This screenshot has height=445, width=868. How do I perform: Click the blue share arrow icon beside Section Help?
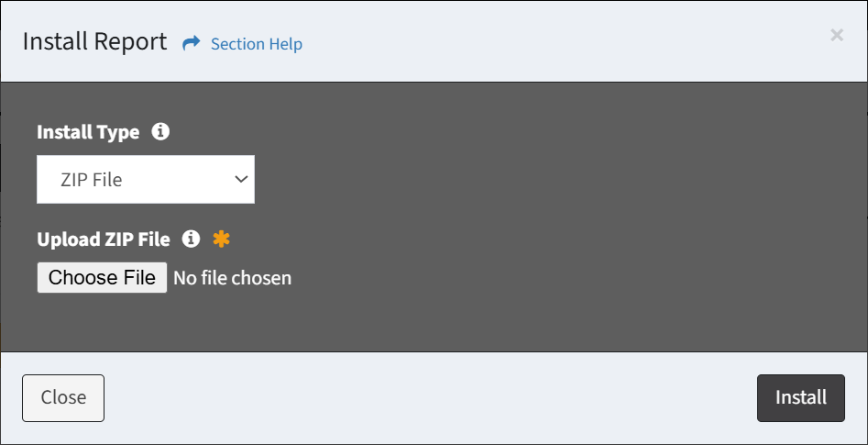(191, 43)
